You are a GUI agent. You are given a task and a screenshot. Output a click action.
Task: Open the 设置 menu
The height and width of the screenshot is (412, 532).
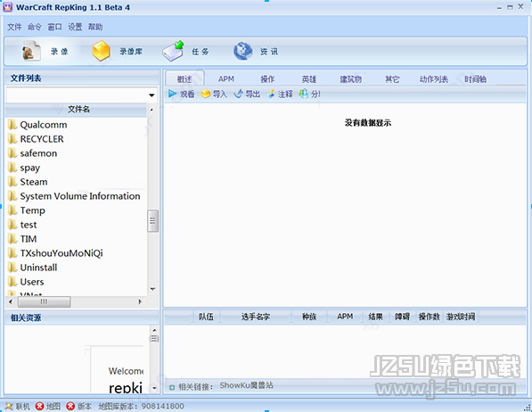click(75, 27)
